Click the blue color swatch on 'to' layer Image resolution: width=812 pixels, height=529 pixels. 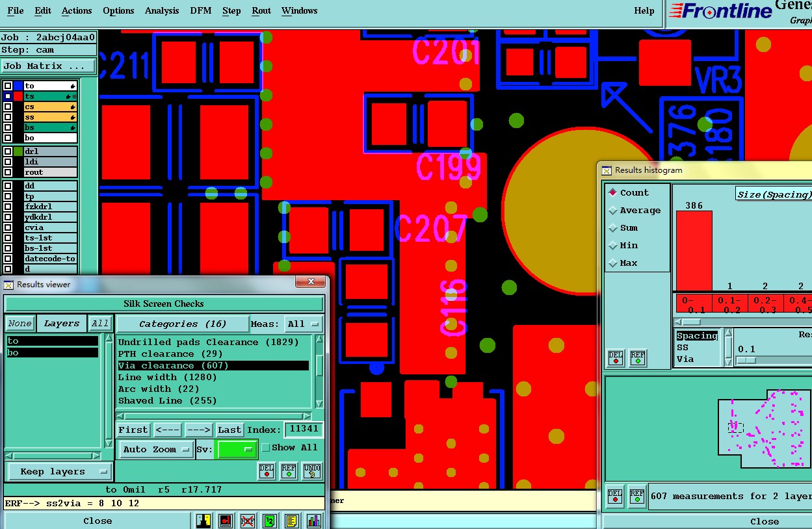pos(18,86)
